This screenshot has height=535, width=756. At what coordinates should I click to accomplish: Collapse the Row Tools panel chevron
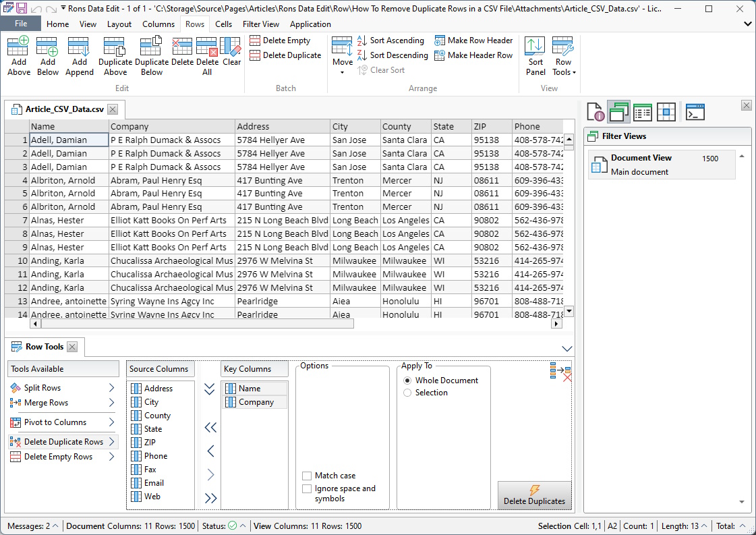[567, 348]
